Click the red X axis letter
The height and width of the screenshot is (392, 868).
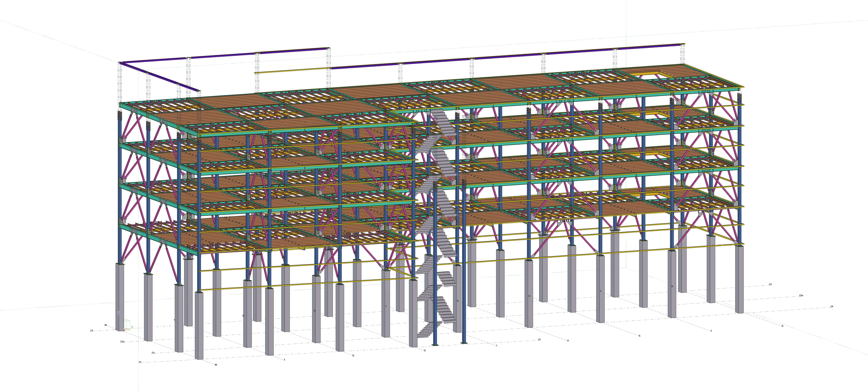coord(124,330)
